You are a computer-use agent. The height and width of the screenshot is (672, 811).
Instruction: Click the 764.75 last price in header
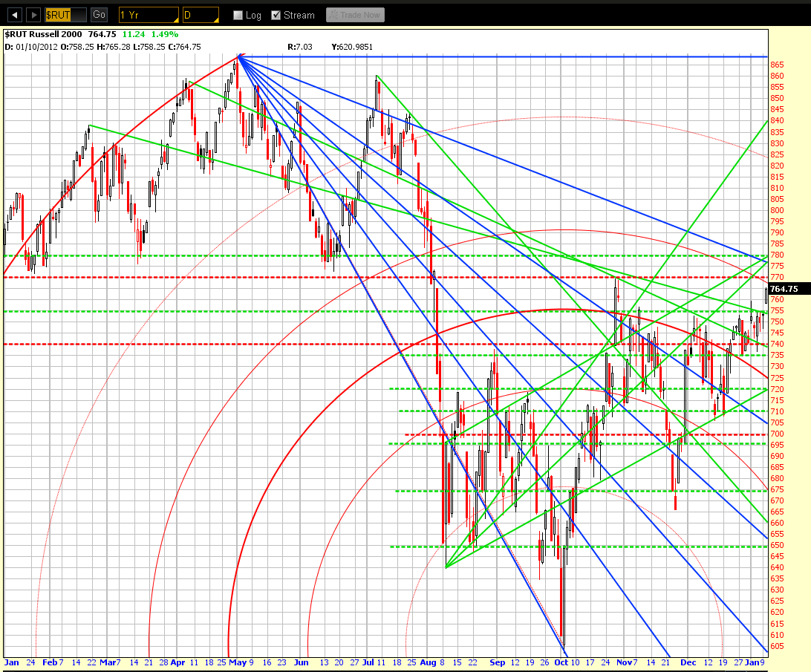(x=102, y=34)
